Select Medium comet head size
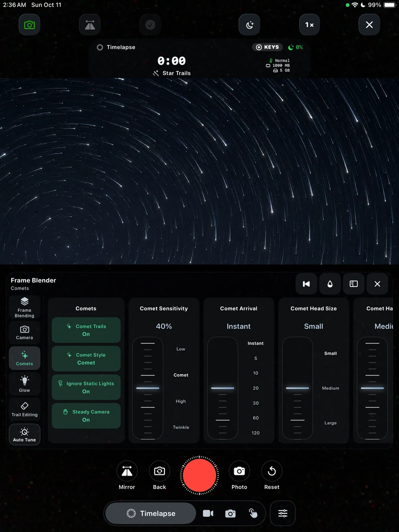The width and height of the screenshot is (399, 532). pos(330,388)
